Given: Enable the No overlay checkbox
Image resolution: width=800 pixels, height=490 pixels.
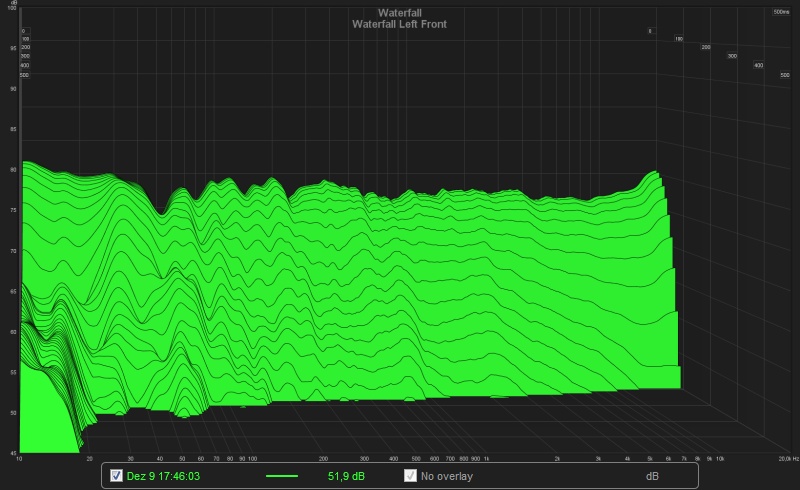Looking at the screenshot, I should tap(410, 476).
